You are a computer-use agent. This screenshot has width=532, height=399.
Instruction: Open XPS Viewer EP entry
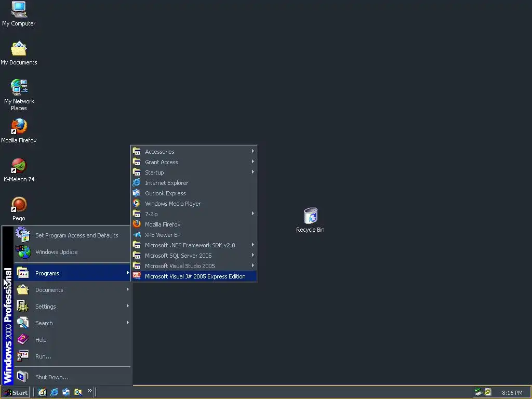point(194,235)
